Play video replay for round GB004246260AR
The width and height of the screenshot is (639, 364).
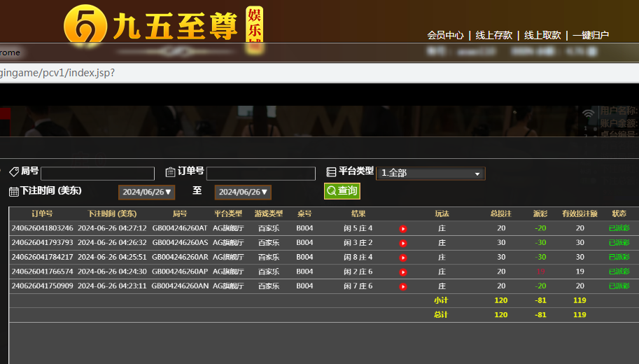[x=403, y=258]
